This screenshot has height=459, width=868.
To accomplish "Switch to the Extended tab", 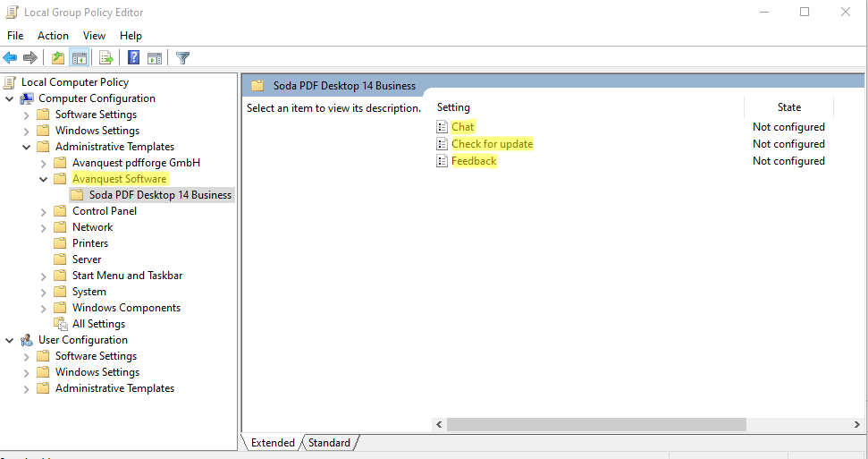I will pyautogui.click(x=273, y=443).
